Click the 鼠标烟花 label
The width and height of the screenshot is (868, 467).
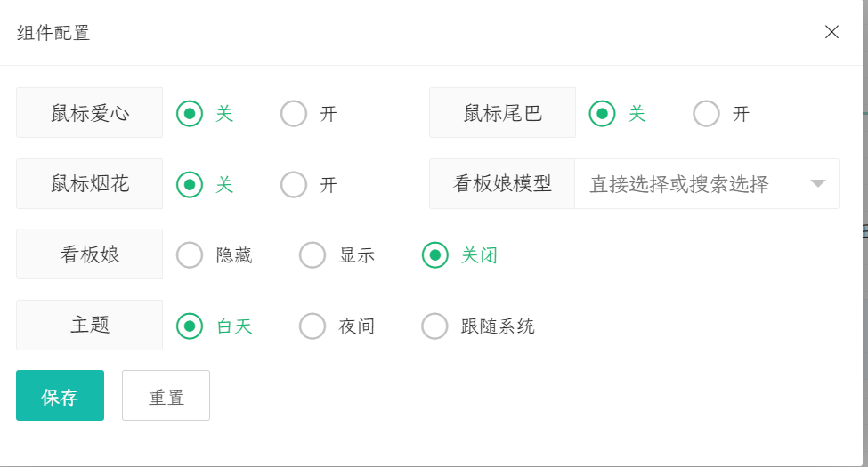coord(90,184)
